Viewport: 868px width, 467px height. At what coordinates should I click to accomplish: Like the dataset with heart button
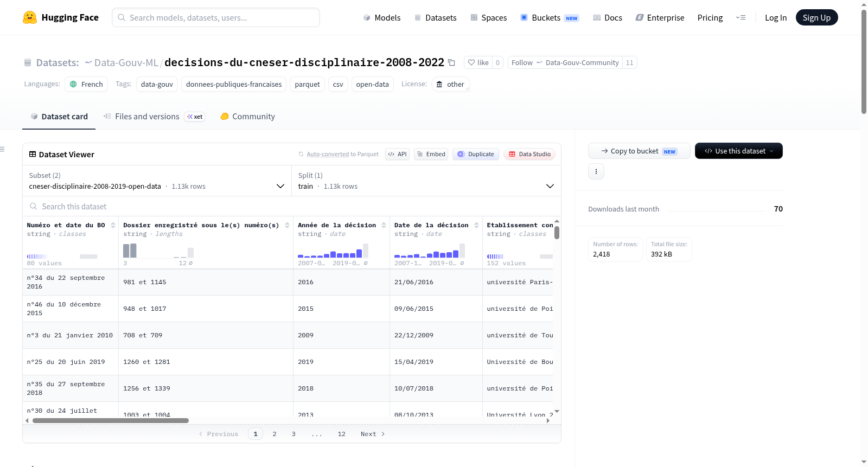tap(478, 62)
